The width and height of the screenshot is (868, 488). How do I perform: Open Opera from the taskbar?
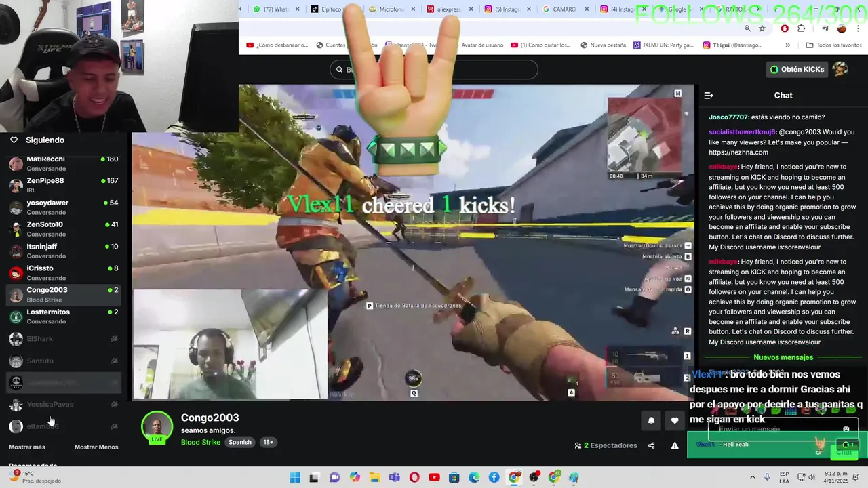click(414, 477)
